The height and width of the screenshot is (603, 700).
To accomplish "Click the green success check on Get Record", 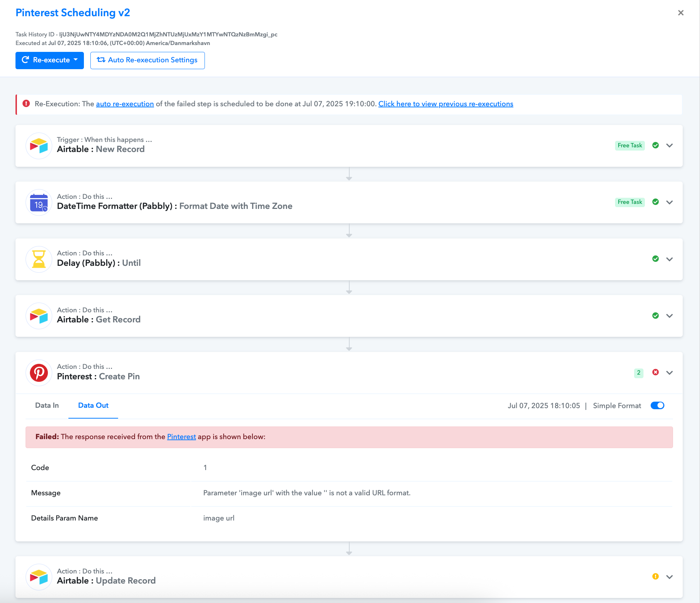I will coord(656,316).
